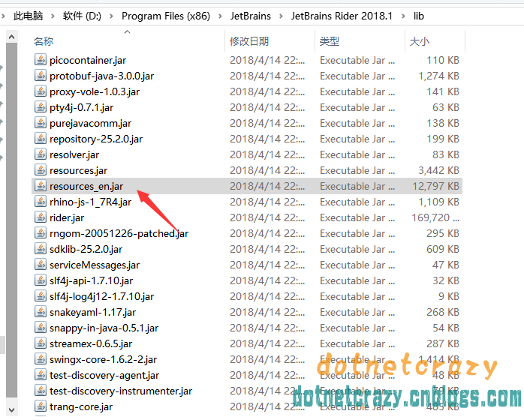Click the resolver.jar file icon
The width and height of the screenshot is (524, 420).
41,154
